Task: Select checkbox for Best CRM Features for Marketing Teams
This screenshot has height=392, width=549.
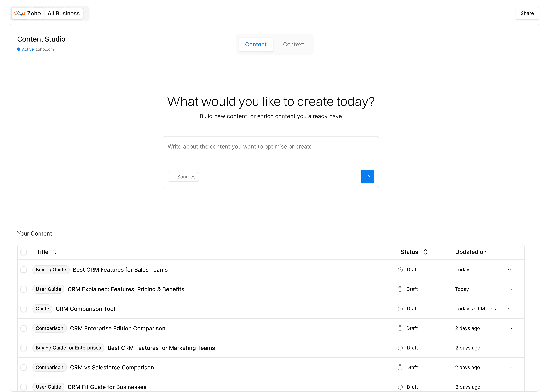Action: point(24,348)
